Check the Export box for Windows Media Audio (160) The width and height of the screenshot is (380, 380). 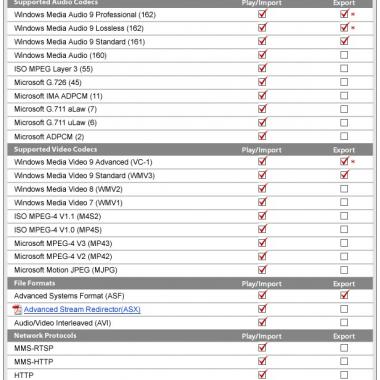(344, 55)
